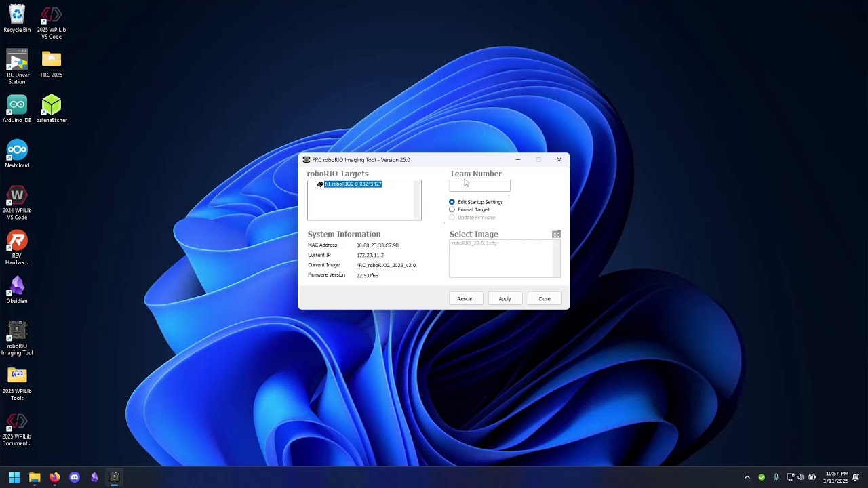Open 2025 WPILib Tools folder
Viewport: 868px width, 488px height.
pos(17,384)
